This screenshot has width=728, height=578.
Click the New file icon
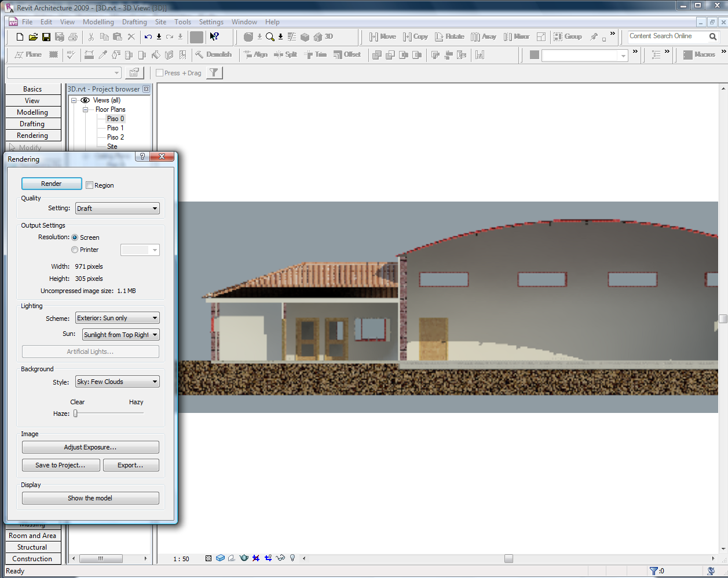20,37
